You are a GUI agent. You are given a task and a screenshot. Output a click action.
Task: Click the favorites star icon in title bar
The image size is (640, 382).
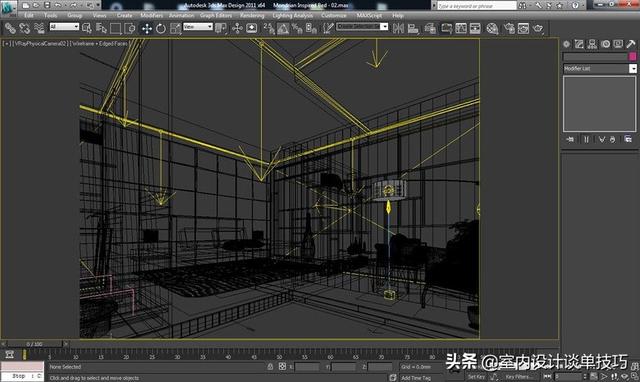(560, 6)
